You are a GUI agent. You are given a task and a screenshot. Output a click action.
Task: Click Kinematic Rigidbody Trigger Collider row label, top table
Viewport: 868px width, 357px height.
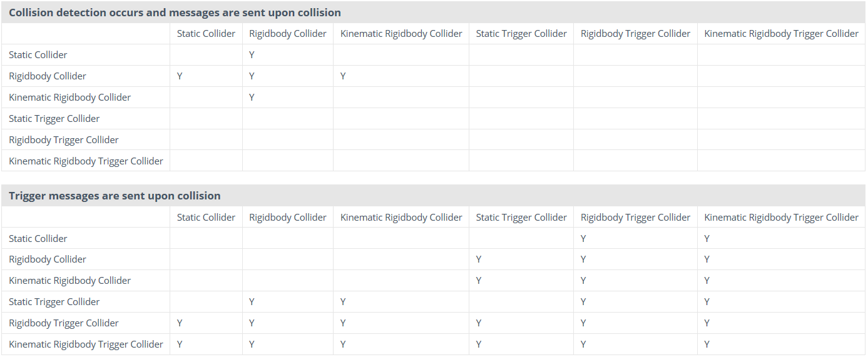click(x=86, y=161)
